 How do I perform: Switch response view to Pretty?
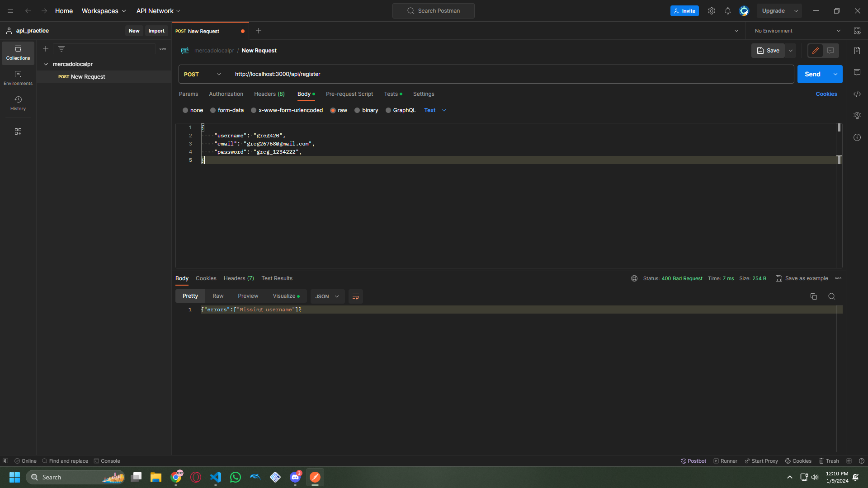[x=190, y=296]
